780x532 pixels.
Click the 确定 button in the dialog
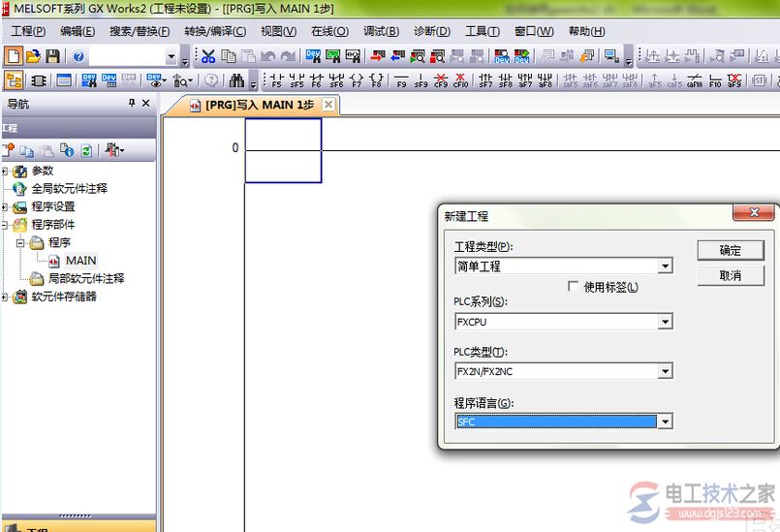pos(731,250)
